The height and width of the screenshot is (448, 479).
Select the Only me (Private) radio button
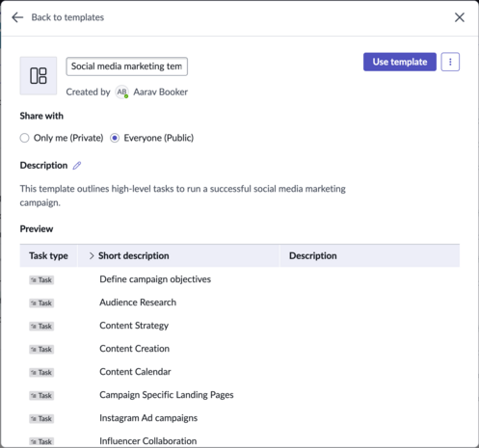click(24, 138)
